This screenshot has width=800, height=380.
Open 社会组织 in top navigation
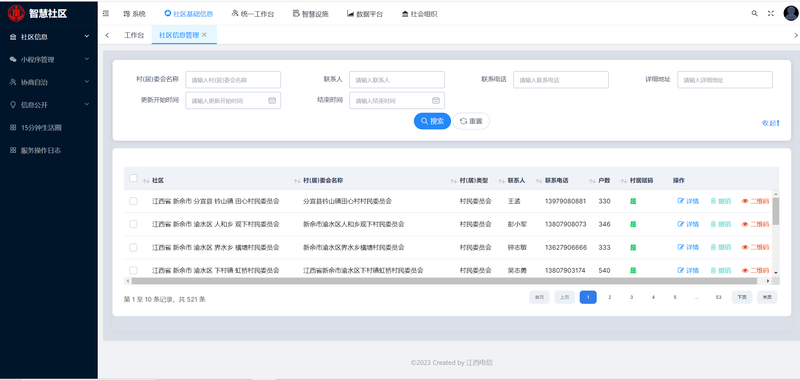(x=419, y=14)
